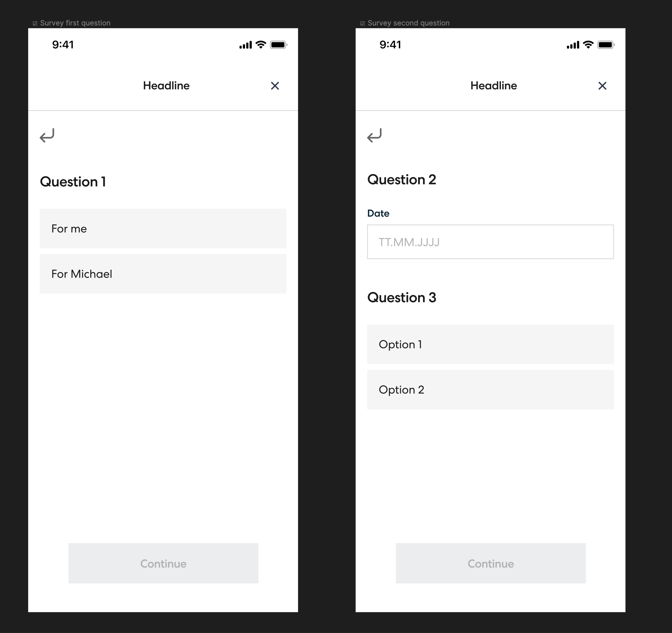The image size is (672, 633).
Task: Click the 'Headline' title on first screen
Action: (x=166, y=85)
